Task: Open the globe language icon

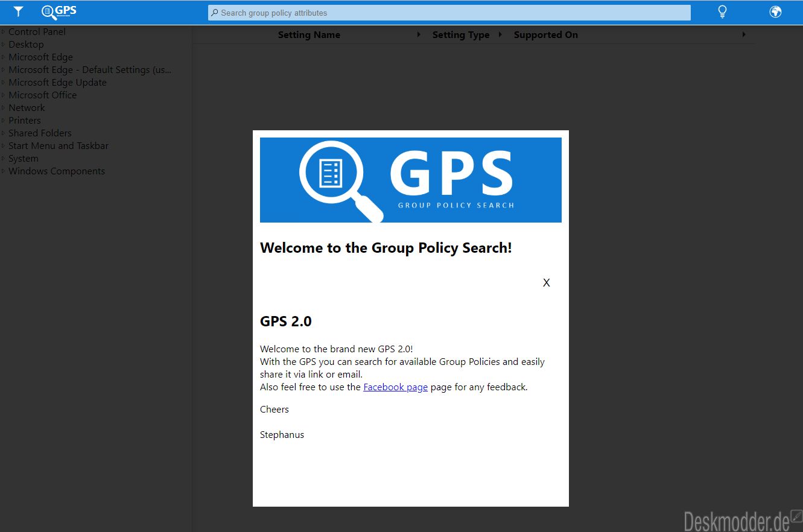Action: click(775, 12)
